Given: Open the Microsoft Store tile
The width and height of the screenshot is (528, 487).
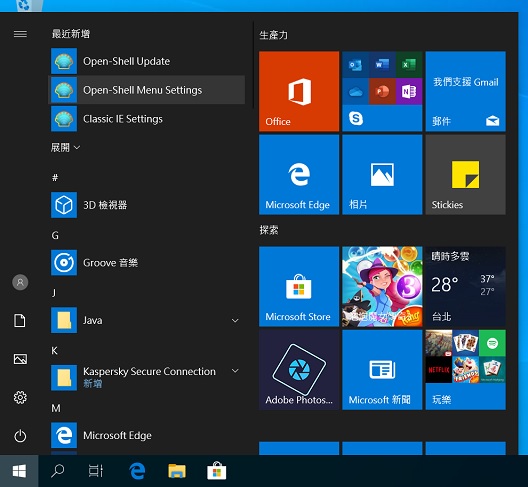Looking at the screenshot, I should (299, 286).
